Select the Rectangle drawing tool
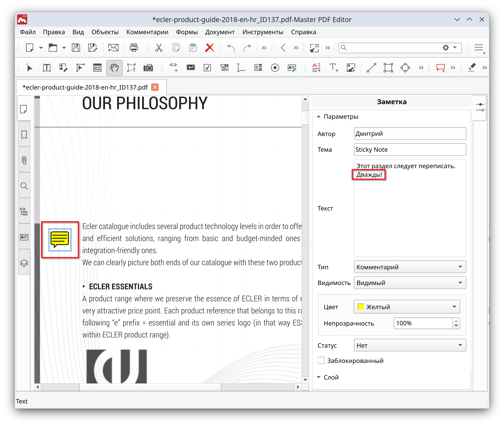 coord(388,68)
